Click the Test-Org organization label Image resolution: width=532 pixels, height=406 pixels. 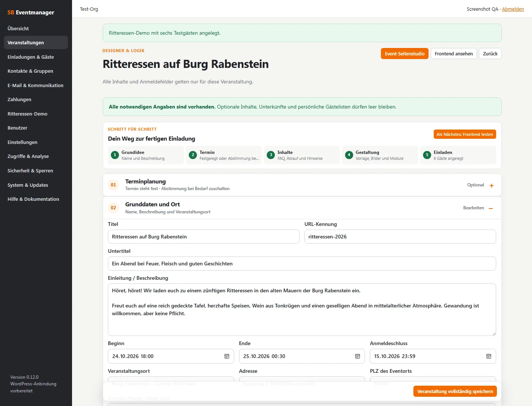[89, 9]
